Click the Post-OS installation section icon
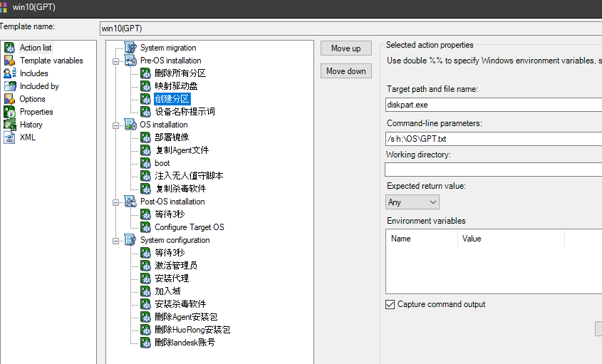This screenshot has height=364, width=602. tap(130, 201)
